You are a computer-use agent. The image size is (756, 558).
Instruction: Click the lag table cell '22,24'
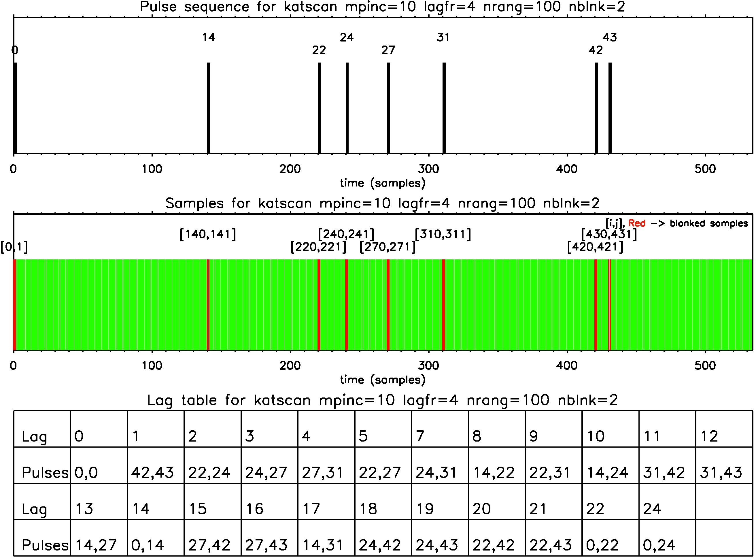coord(209,473)
